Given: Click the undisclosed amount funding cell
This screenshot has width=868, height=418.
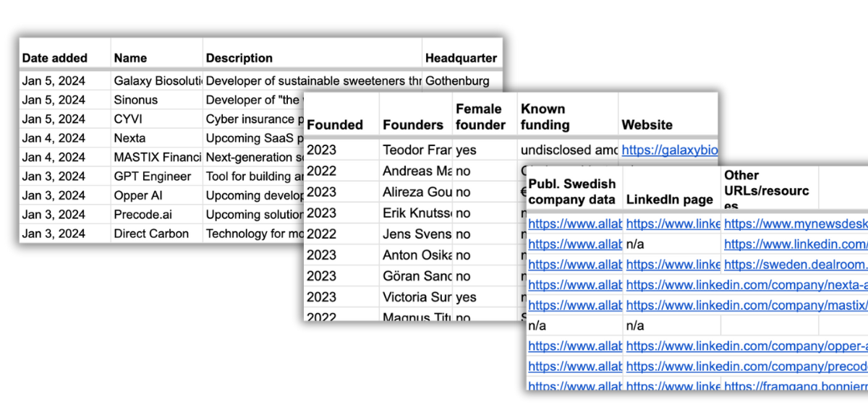Looking at the screenshot, I should 568,150.
